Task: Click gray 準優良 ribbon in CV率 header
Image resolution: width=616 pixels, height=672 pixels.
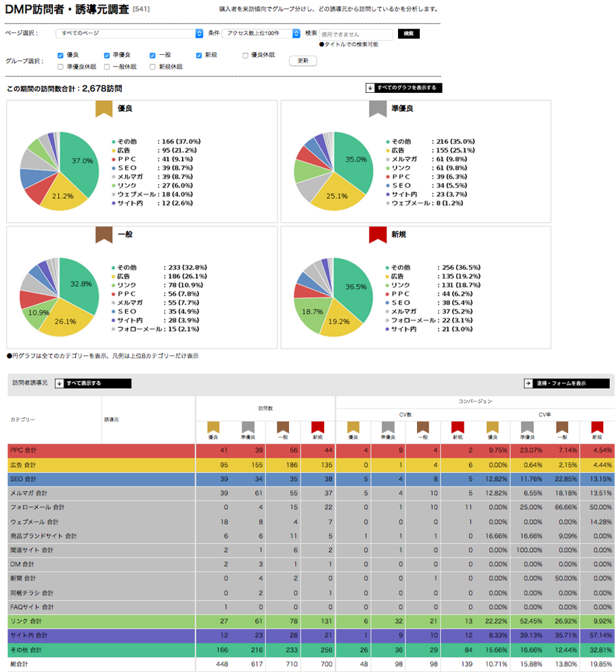Action: click(x=527, y=427)
